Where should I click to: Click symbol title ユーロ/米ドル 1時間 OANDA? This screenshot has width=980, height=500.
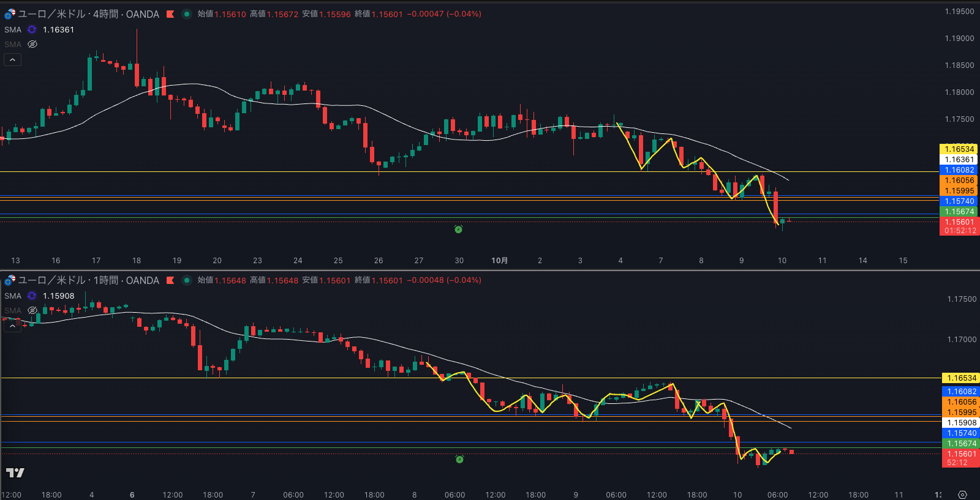(89, 280)
